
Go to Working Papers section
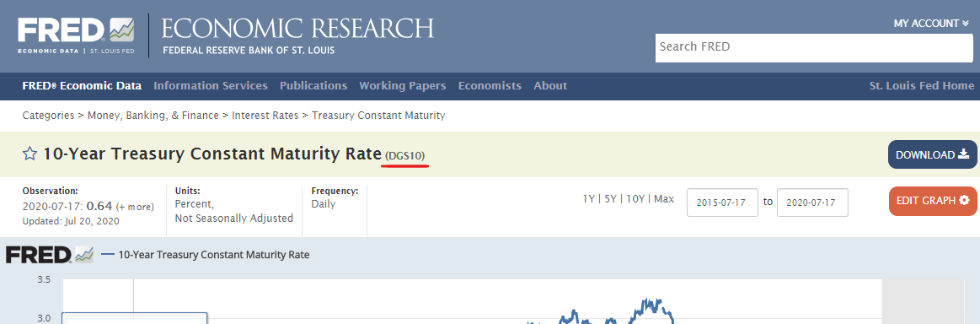403,86
